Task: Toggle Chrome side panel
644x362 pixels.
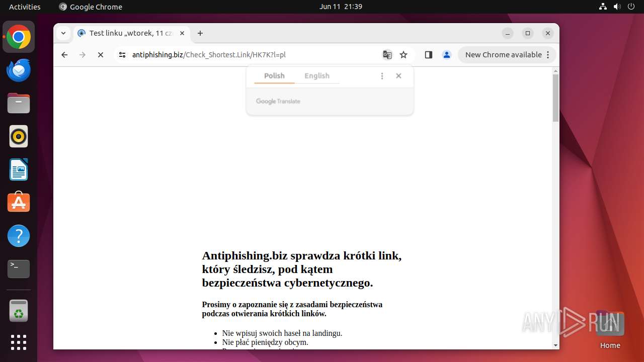Action: 429,55
